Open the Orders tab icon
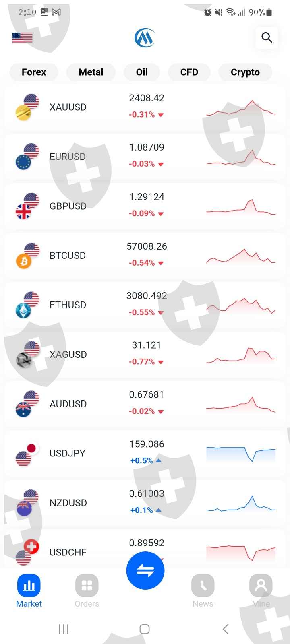 tap(87, 586)
